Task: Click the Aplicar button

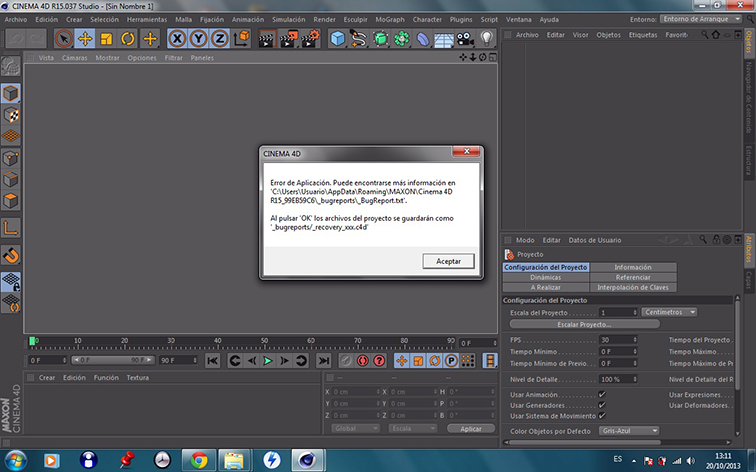Action: 471,429
